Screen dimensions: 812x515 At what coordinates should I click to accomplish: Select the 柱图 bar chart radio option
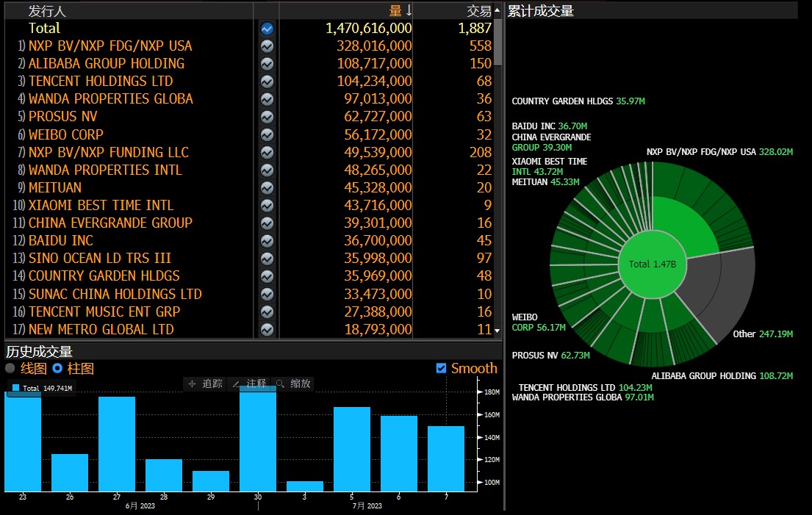tap(57, 368)
